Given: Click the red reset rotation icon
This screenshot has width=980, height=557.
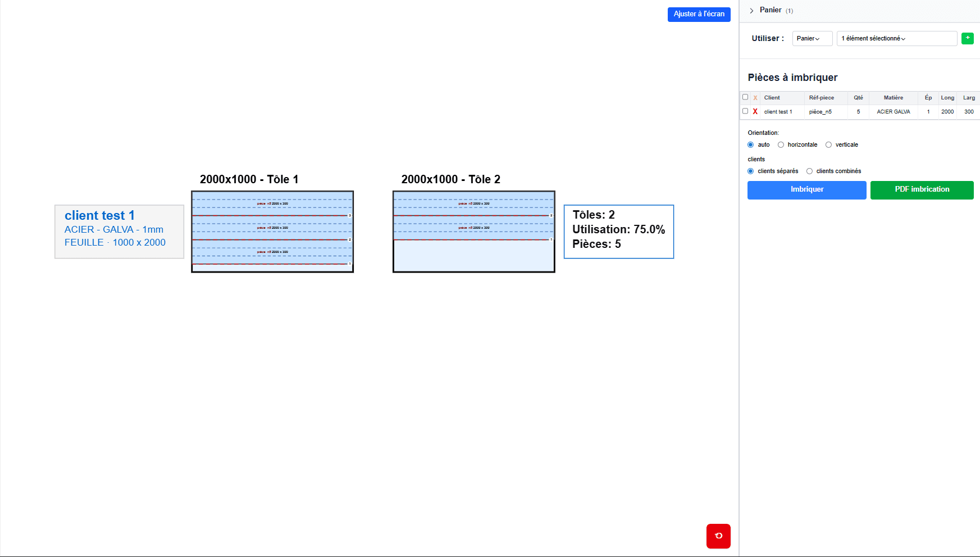Looking at the screenshot, I should (x=718, y=536).
